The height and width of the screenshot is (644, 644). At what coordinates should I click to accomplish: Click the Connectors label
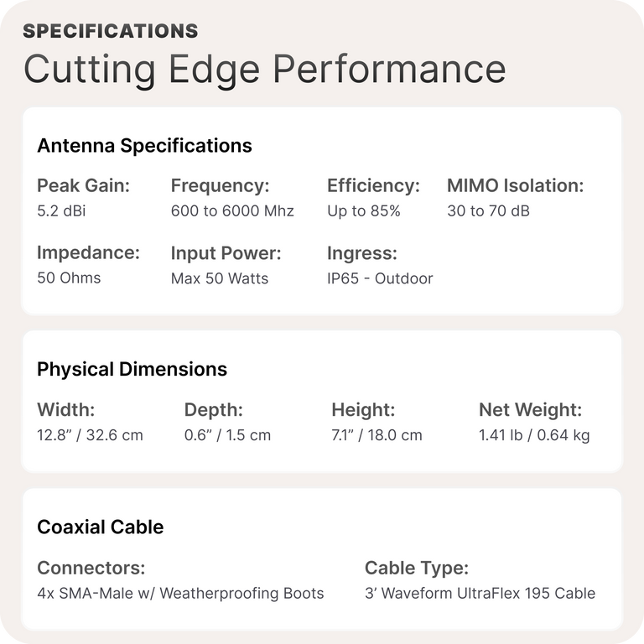[91, 568]
